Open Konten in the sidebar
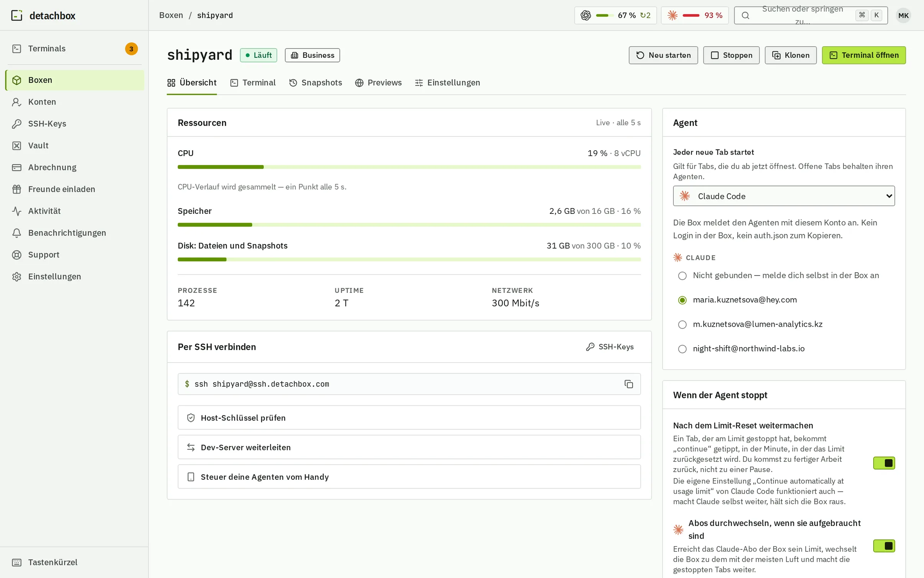The image size is (924, 578). [75, 102]
